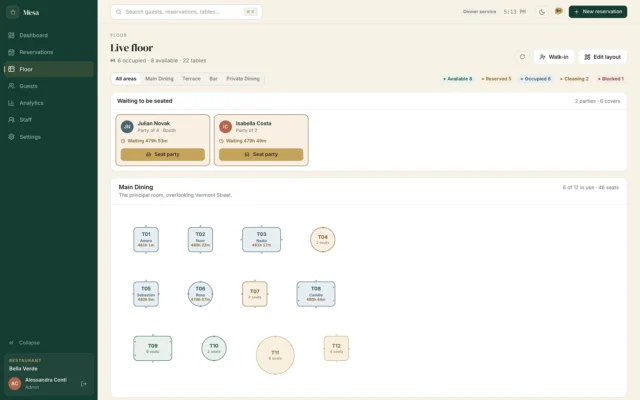Select table T07
Screen dimensions: 640x400
click(255, 294)
